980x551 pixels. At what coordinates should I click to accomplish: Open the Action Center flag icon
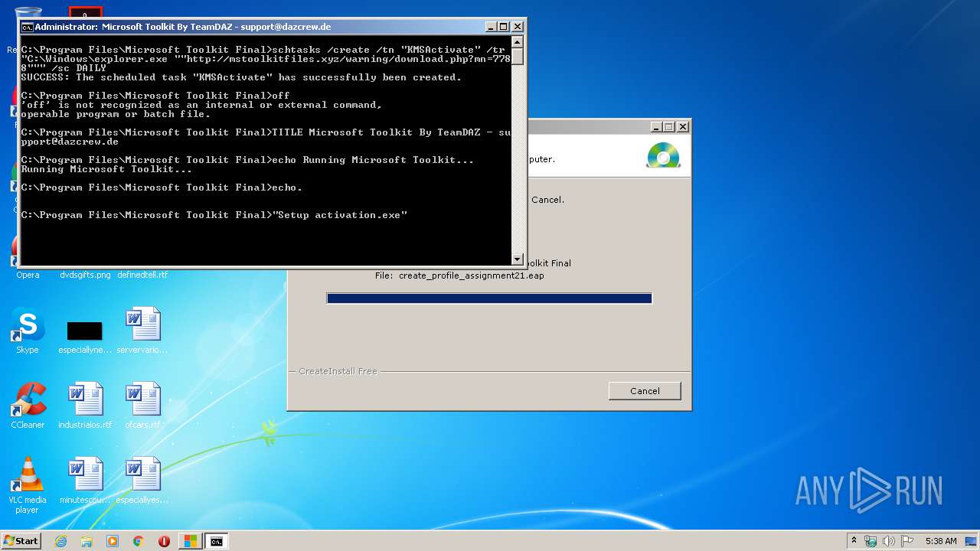point(906,541)
